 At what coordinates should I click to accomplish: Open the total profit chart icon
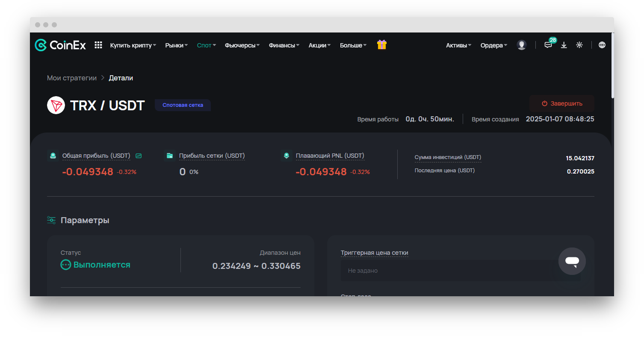[x=139, y=156]
